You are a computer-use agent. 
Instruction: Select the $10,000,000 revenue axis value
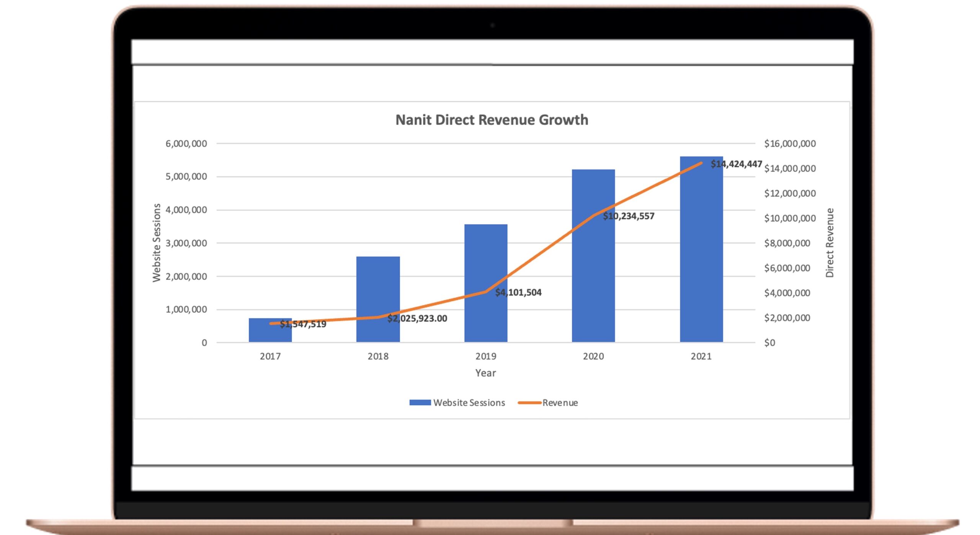[790, 219]
